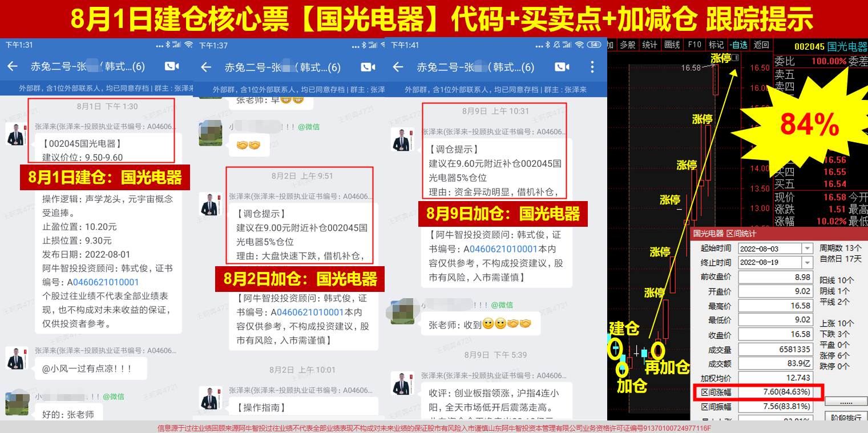The height and width of the screenshot is (433, 868).
Task: Click 涨跌 1.51 value
Action: [837, 210]
